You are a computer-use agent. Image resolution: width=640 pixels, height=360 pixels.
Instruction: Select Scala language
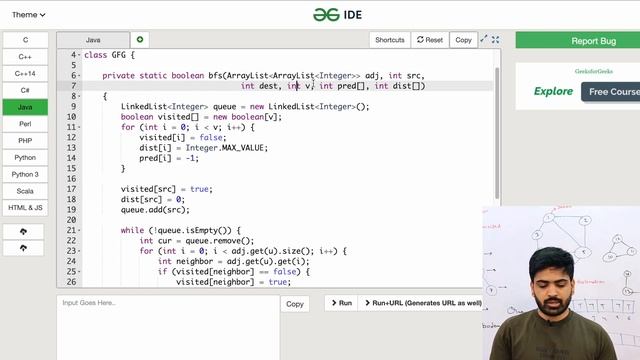tap(25, 191)
